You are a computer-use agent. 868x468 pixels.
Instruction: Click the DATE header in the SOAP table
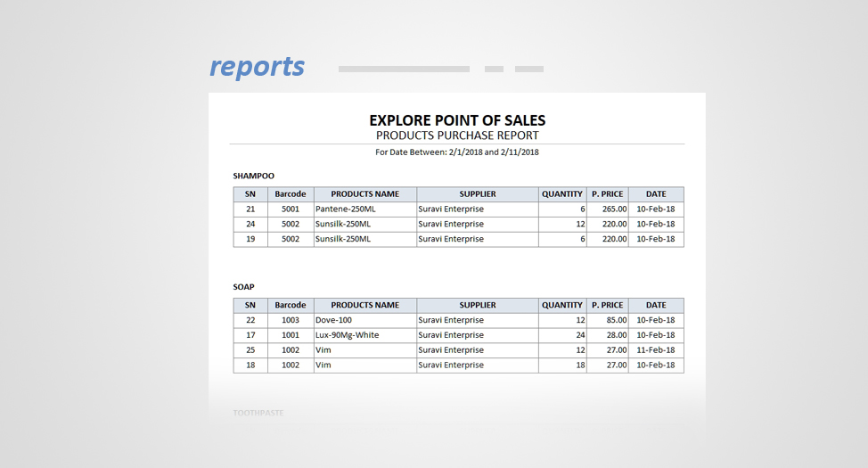pos(656,305)
